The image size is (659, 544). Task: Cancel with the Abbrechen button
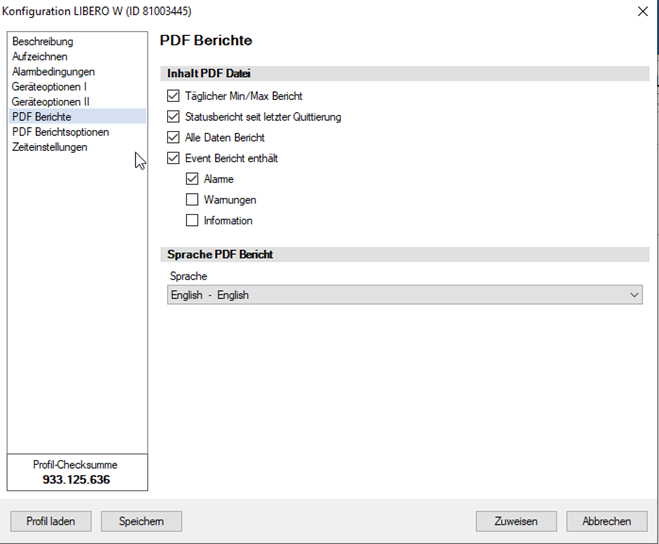606,521
